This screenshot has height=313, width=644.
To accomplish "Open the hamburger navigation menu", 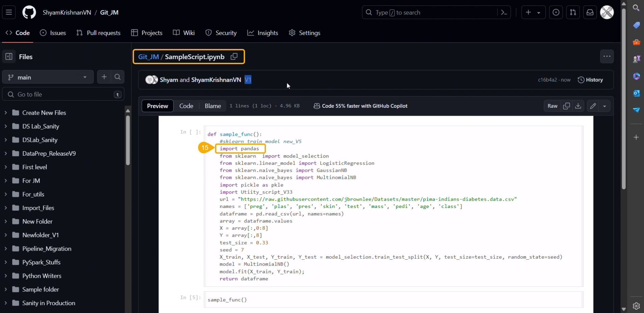I will 9,12.
